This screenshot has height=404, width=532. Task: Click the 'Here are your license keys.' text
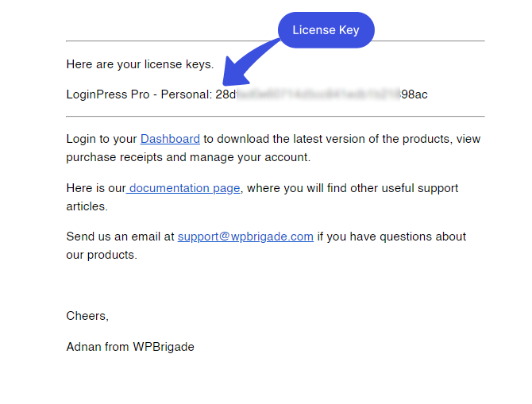tap(140, 64)
